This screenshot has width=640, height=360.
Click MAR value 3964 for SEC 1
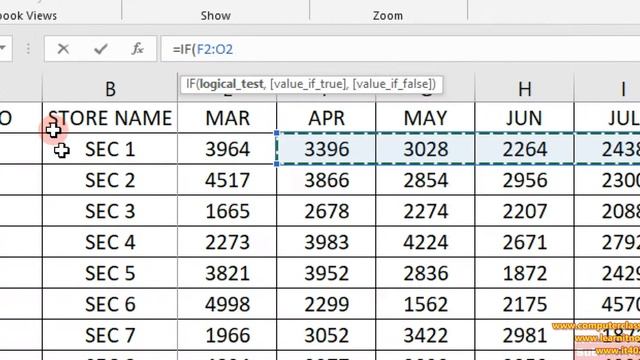[227, 149]
